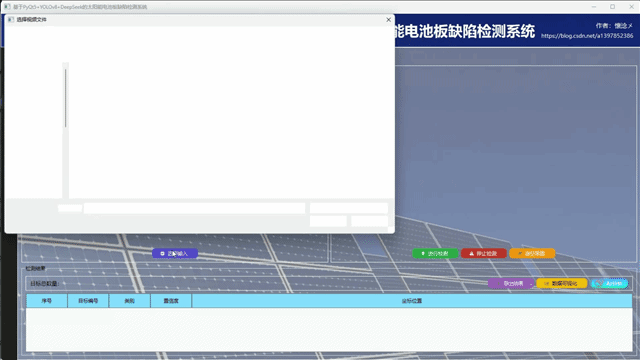640x360 pixels.
Task: Open the file type filter combo box
Action: tap(349, 208)
